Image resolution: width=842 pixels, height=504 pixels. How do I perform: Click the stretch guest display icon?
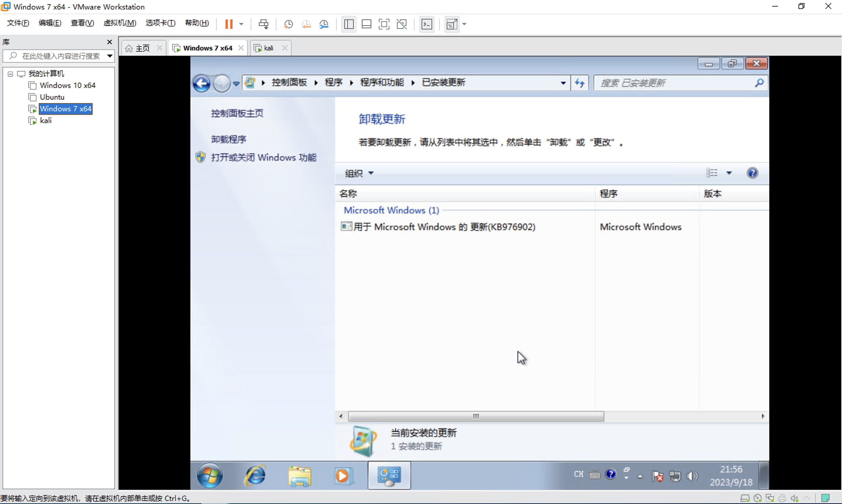tap(452, 24)
